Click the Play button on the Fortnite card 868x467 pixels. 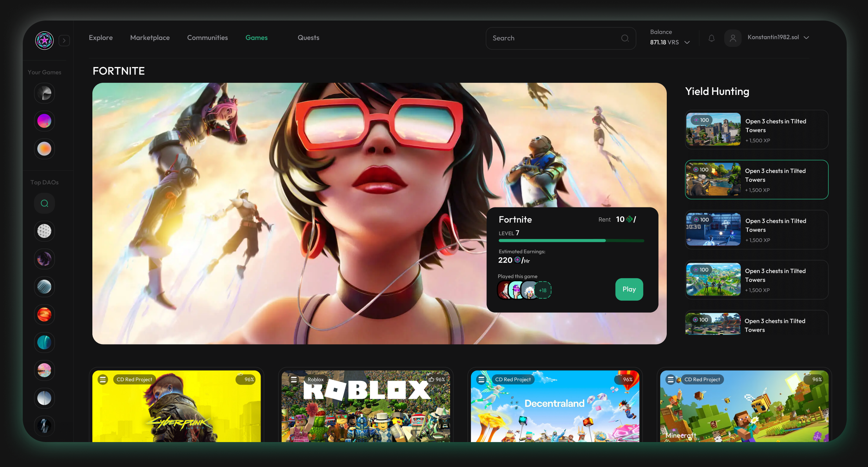(x=629, y=289)
